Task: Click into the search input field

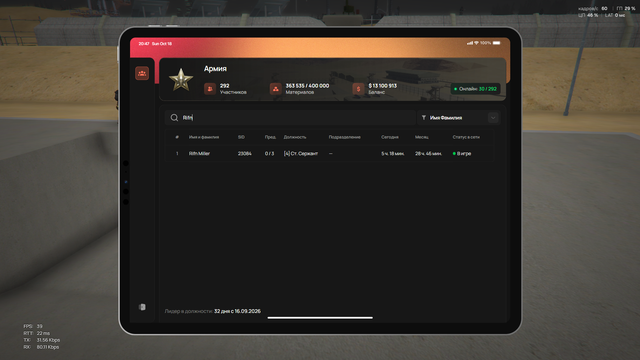Action: 291,118
